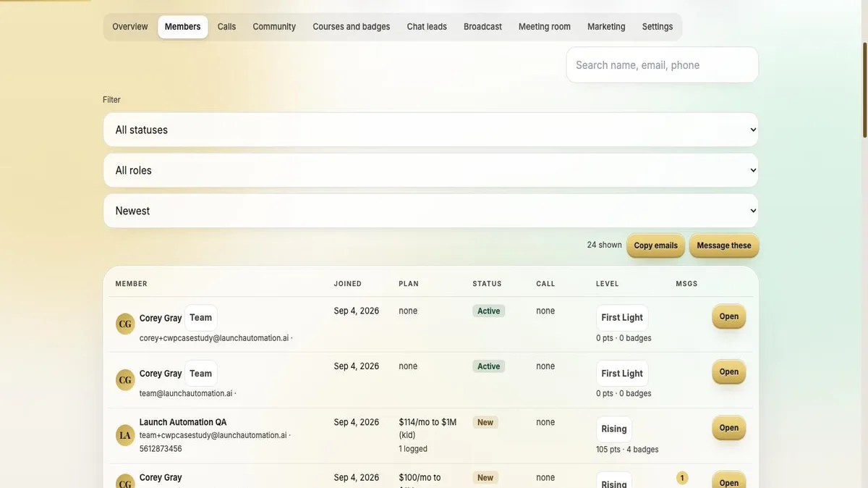Click the MSGS column header

point(687,284)
